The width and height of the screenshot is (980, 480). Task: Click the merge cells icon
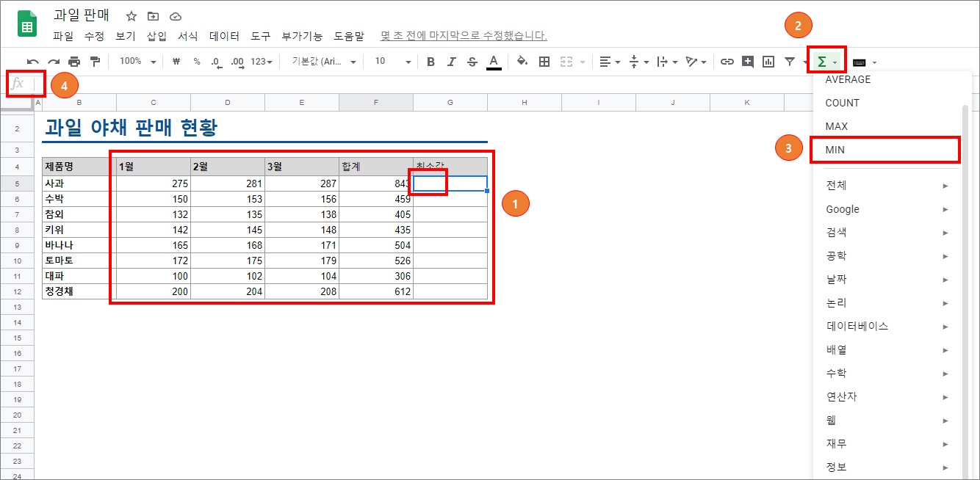pyautogui.click(x=566, y=62)
